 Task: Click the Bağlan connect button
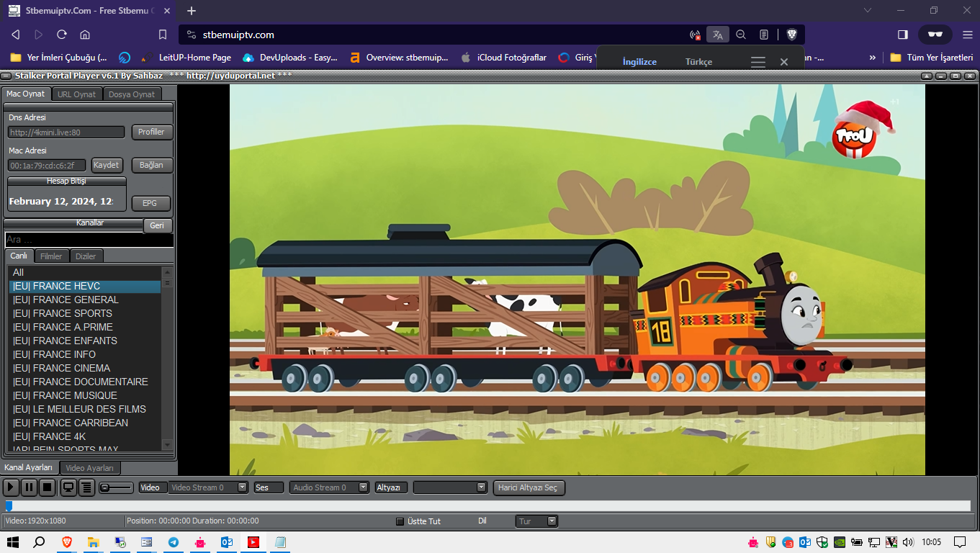(152, 165)
